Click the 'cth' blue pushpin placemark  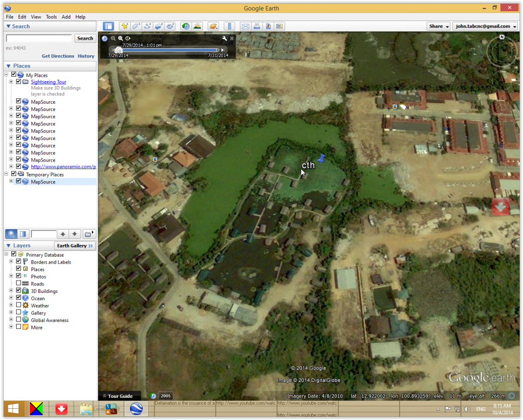point(322,159)
